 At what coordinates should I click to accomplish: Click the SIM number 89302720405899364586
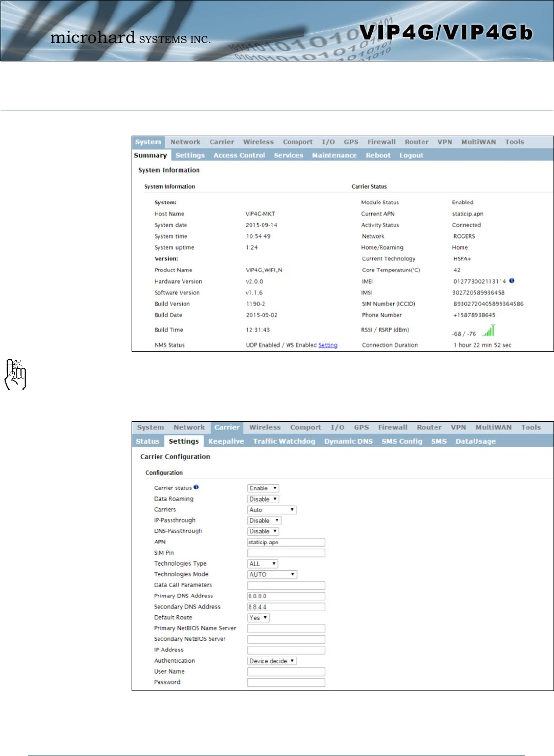(488, 304)
